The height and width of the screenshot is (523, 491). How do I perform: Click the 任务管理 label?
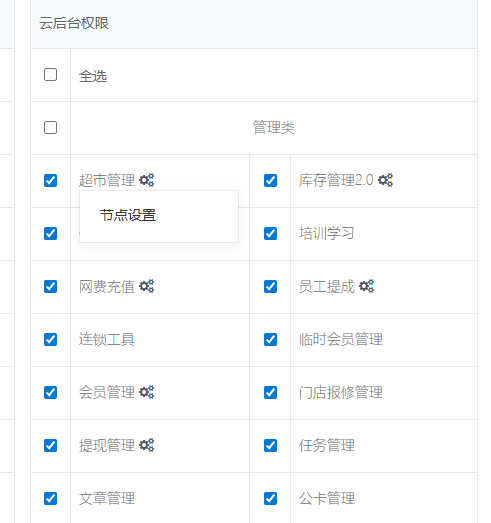click(x=327, y=446)
